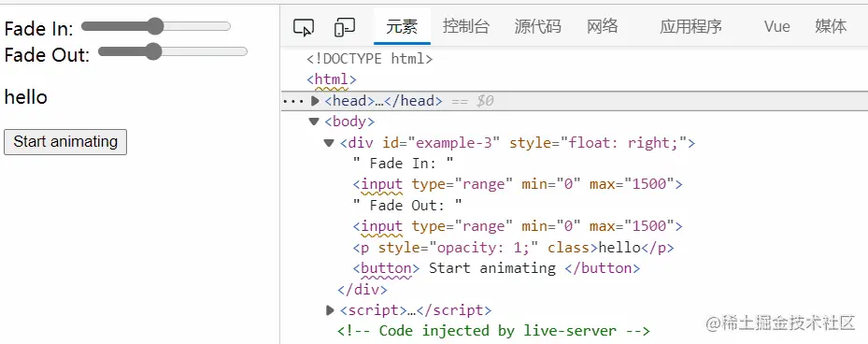Expand the head element node
This screenshot has width=868, height=344.
click(x=315, y=101)
